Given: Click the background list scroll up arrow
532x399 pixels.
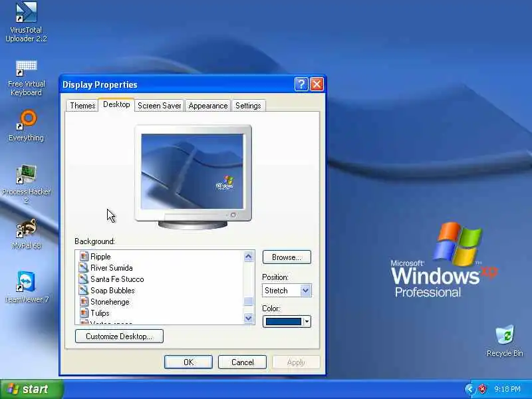Looking at the screenshot, I should tap(248, 256).
